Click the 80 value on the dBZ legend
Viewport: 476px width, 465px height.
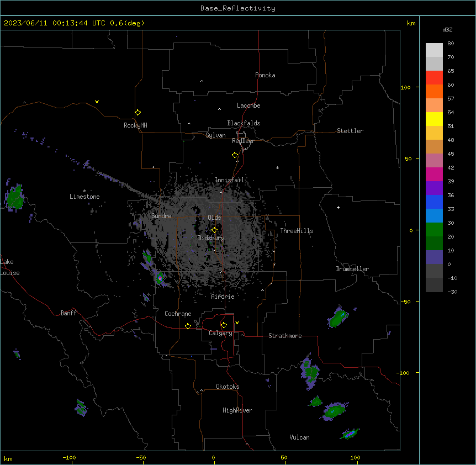(451, 44)
